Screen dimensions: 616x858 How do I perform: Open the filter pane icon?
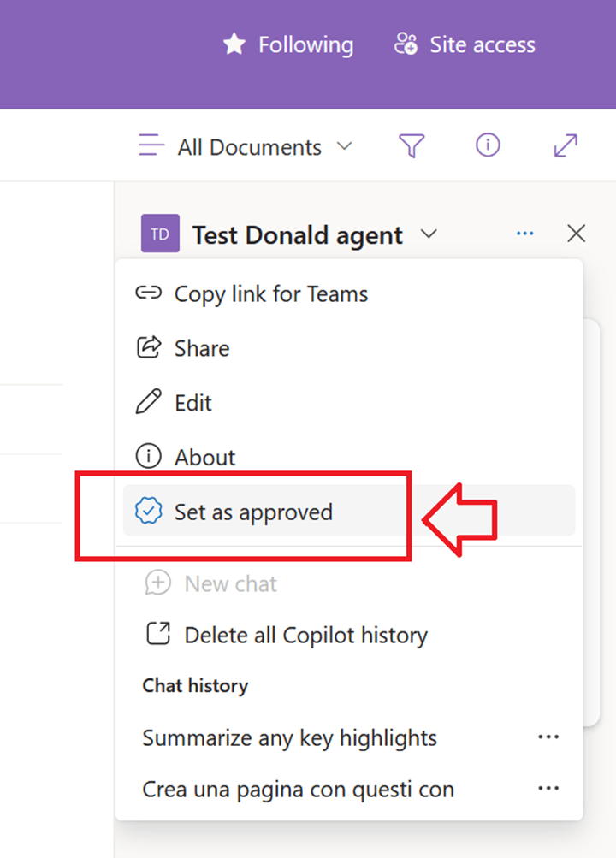(x=412, y=147)
